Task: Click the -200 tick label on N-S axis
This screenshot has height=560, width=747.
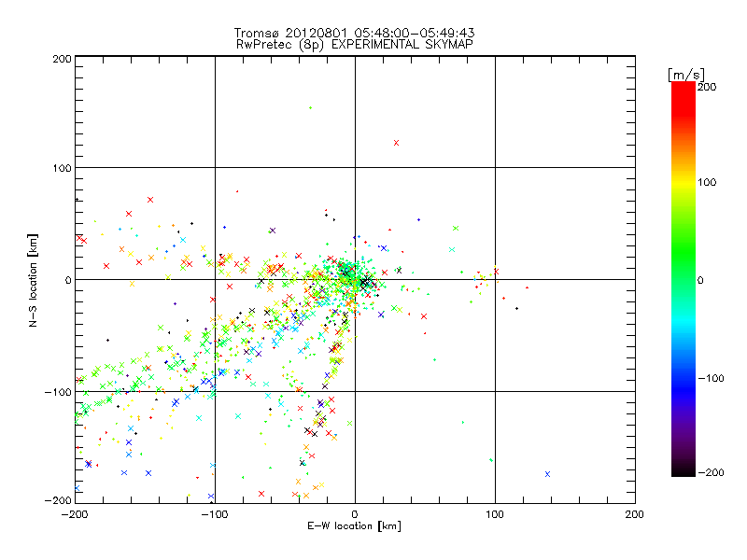Action: (x=59, y=500)
